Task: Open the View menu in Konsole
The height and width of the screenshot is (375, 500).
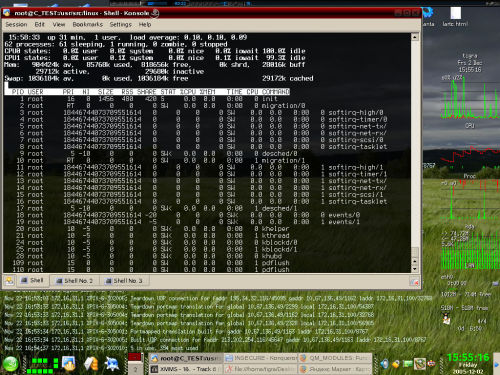Action: pos(59,24)
